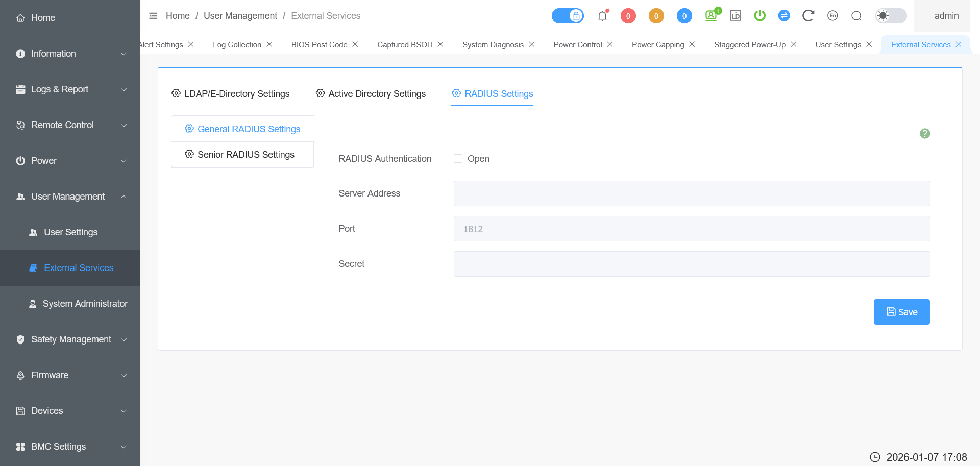This screenshot has width=980, height=466.
Task: Click the refresh icon in header
Action: pyautogui.click(x=807, y=16)
